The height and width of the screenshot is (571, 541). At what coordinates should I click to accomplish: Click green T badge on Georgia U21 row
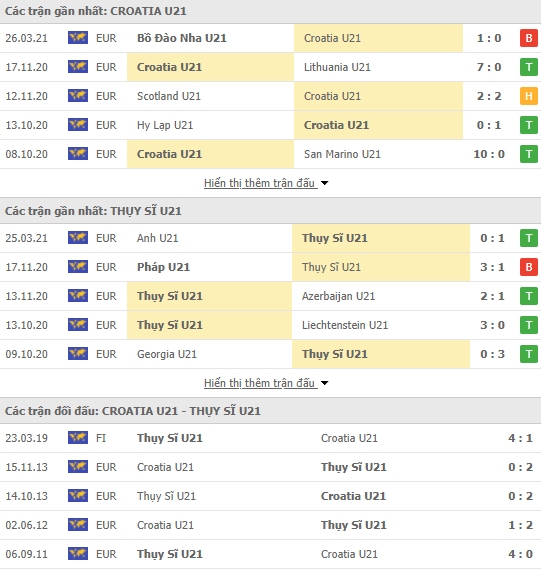click(529, 354)
